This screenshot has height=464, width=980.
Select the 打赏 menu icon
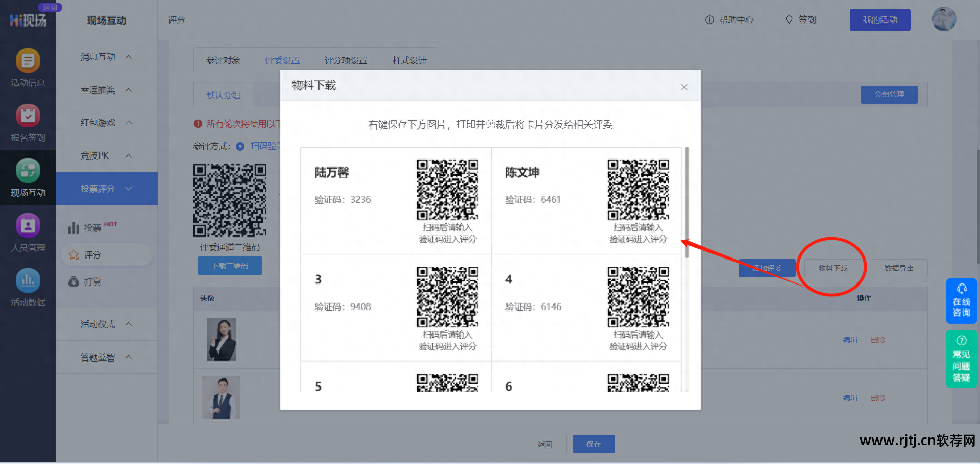click(90, 281)
